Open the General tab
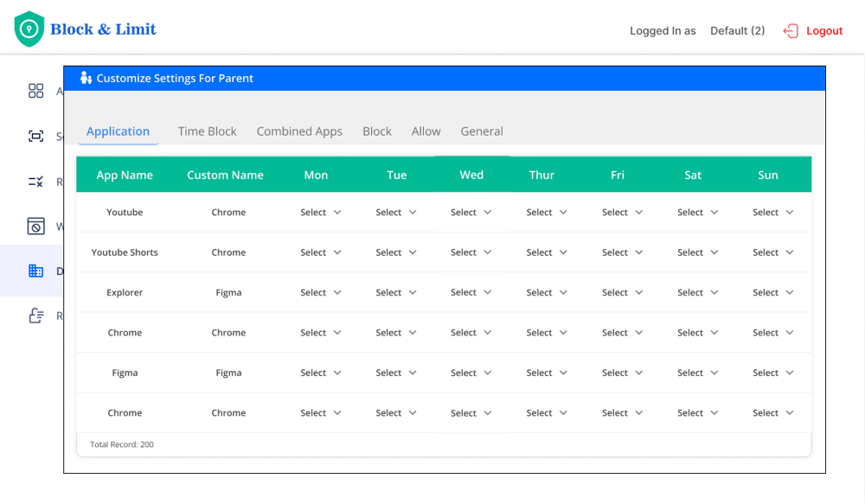865x504 pixels. click(482, 131)
